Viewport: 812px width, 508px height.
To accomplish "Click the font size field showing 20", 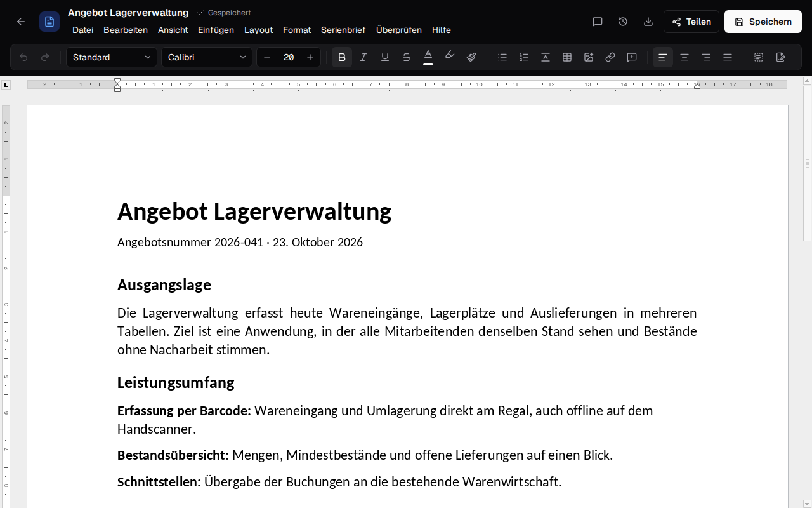I will (x=289, y=57).
